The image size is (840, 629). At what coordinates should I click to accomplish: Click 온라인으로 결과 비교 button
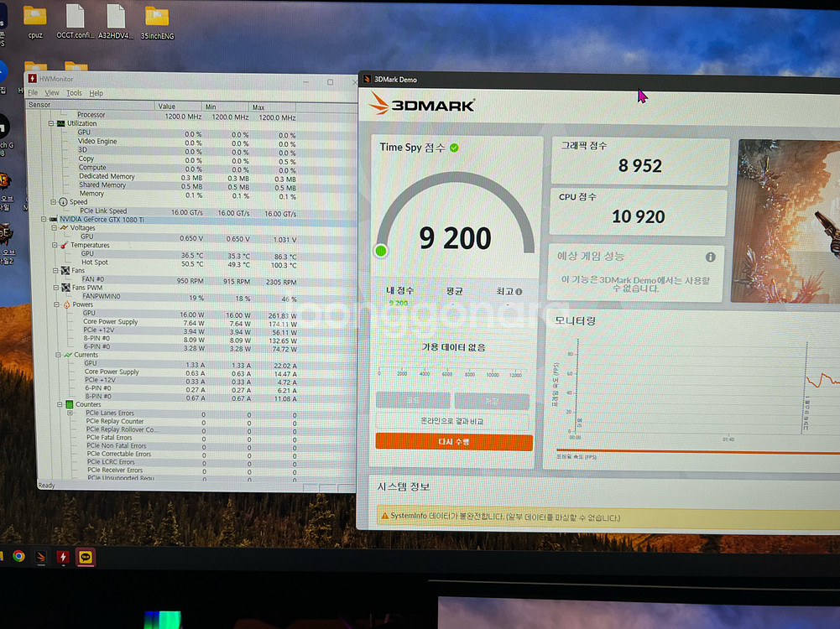coord(452,421)
